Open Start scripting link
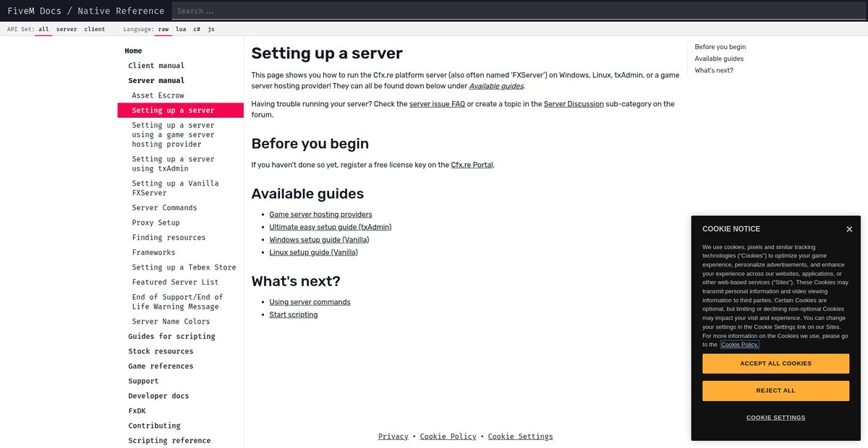Screen dimensions: 868x448 click(x=293, y=315)
